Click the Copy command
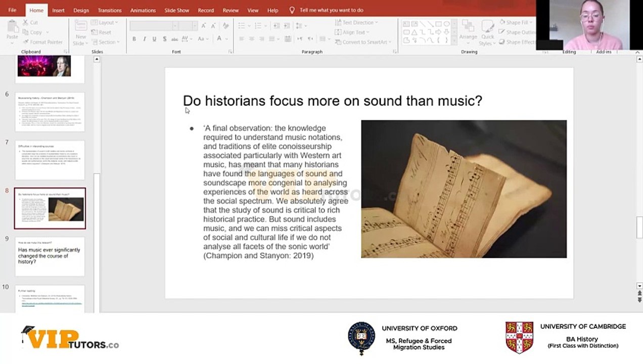The width and height of the screenshot is (643, 364). pyautogui.click(x=32, y=32)
